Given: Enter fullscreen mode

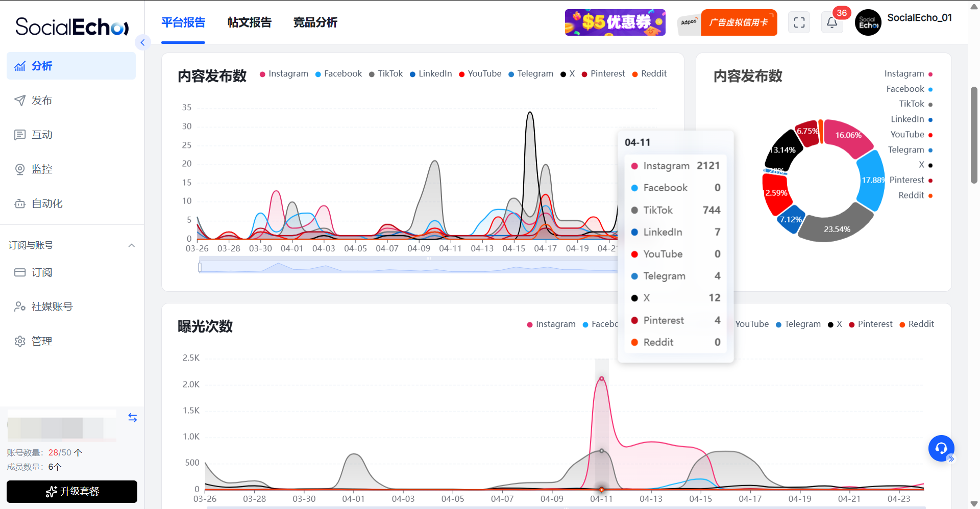Looking at the screenshot, I should pos(799,22).
